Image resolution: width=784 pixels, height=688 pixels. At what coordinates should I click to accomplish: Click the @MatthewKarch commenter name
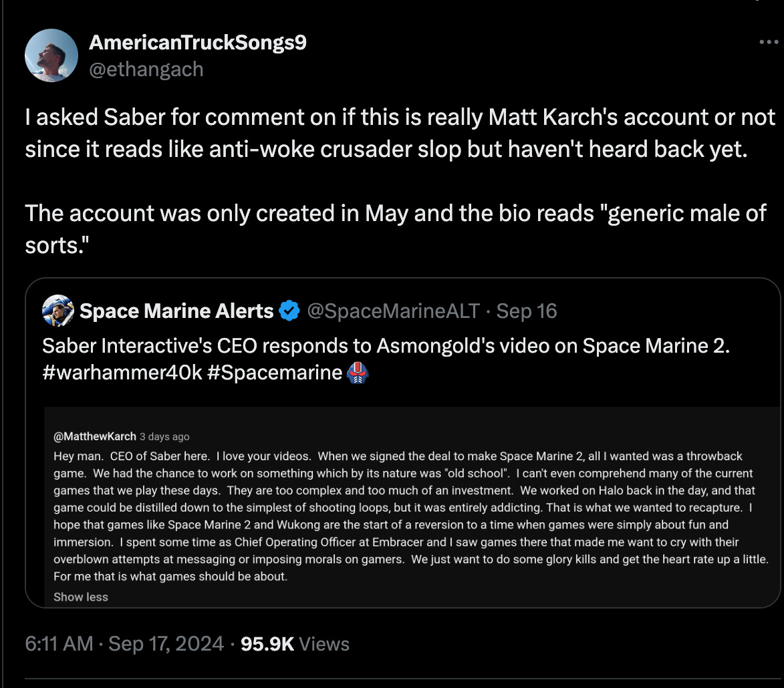pos(94,436)
